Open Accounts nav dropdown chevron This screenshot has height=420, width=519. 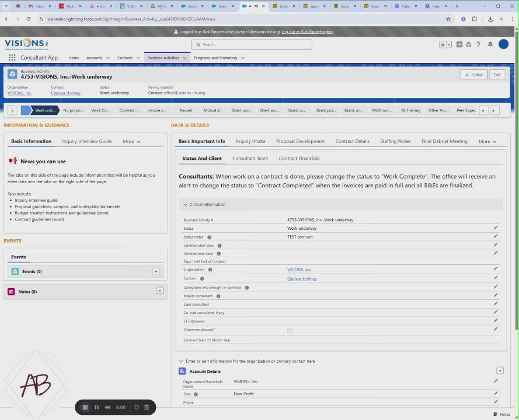pos(108,58)
